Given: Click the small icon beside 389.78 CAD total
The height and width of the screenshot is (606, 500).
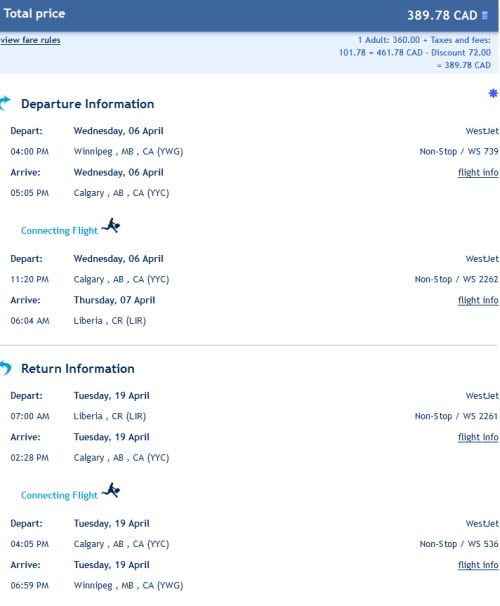Looking at the screenshot, I should (x=485, y=15).
